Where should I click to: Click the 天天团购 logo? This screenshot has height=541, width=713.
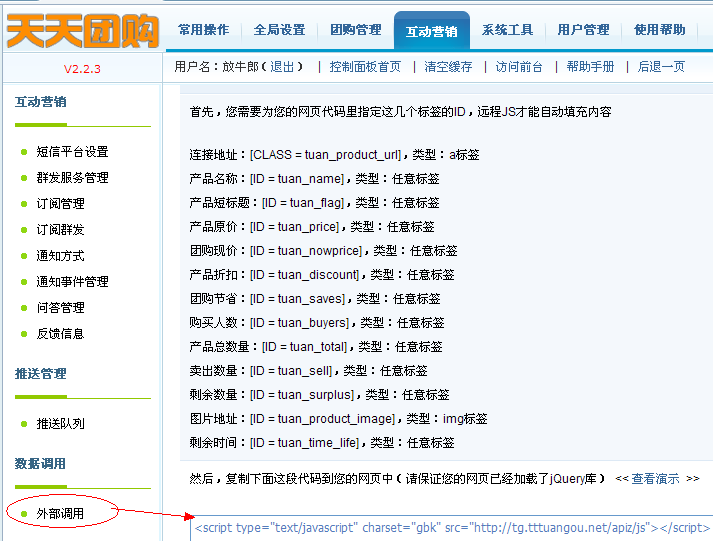coord(82,30)
